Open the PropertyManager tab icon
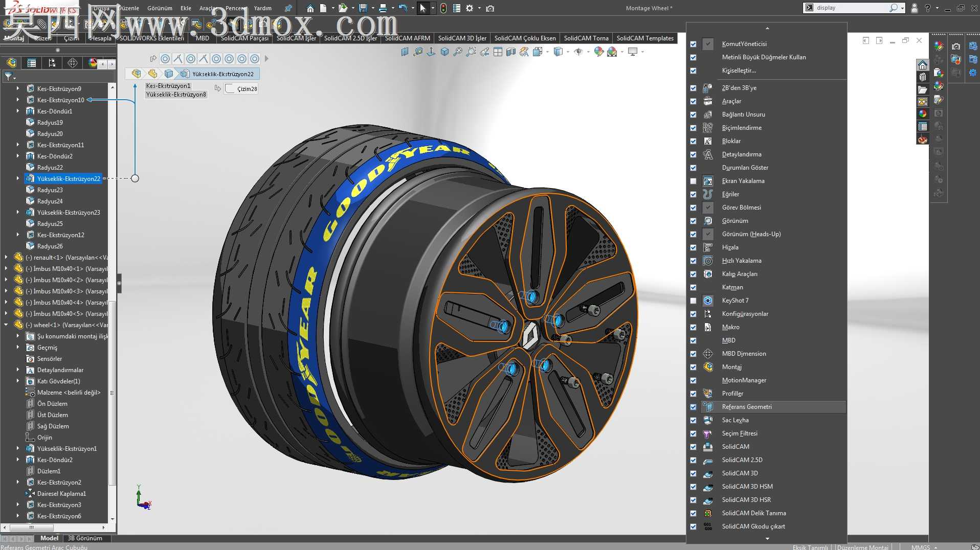 [x=32, y=63]
